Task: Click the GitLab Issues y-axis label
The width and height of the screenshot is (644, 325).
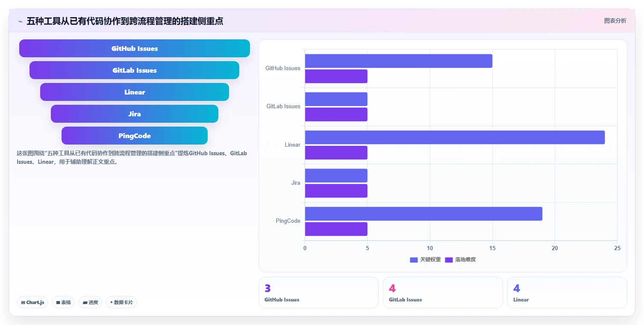Action: click(283, 106)
